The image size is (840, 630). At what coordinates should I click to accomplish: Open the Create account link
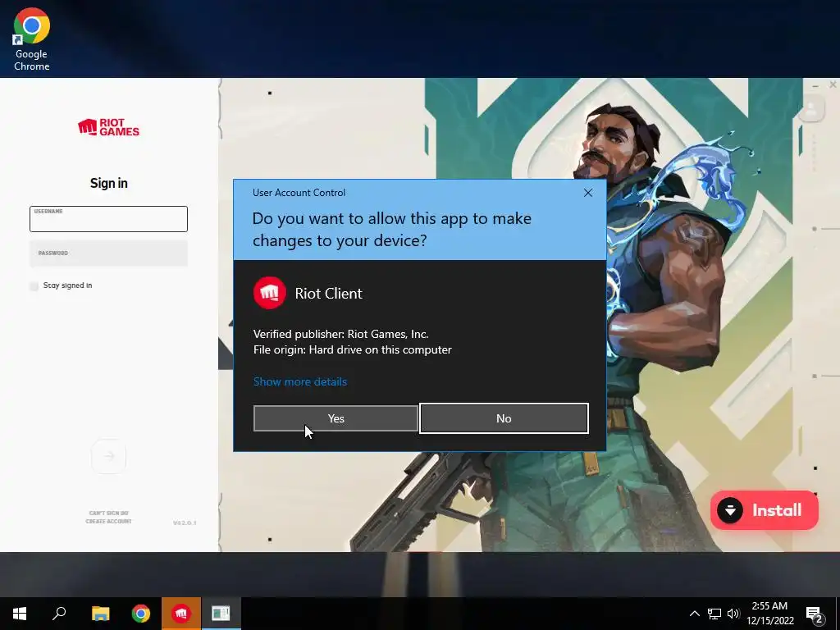click(109, 521)
